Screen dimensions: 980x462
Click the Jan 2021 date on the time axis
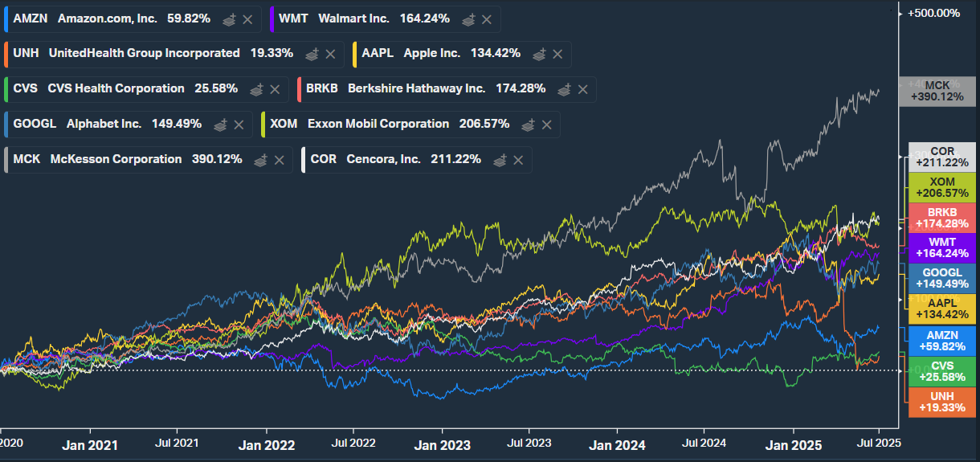pos(90,444)
